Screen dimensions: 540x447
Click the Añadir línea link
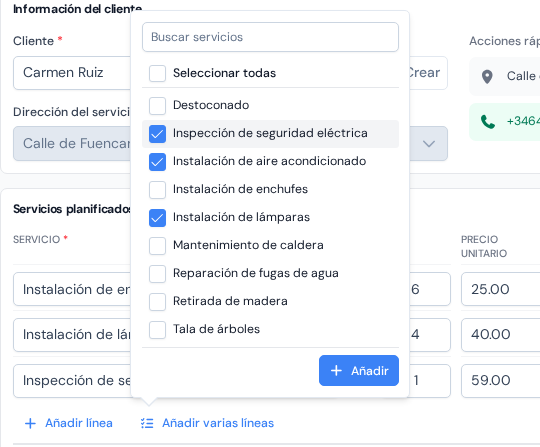[x=69, y=423]
